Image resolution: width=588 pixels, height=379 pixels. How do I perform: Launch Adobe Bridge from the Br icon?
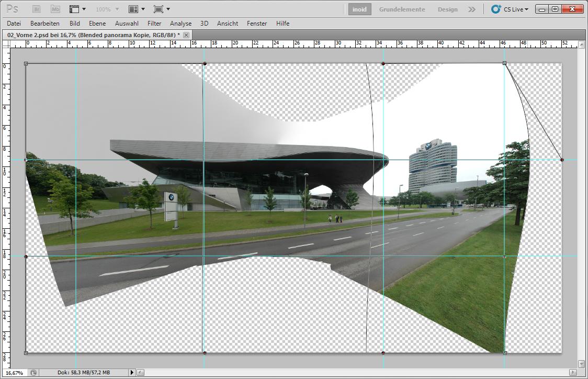[x=37, y=9]
